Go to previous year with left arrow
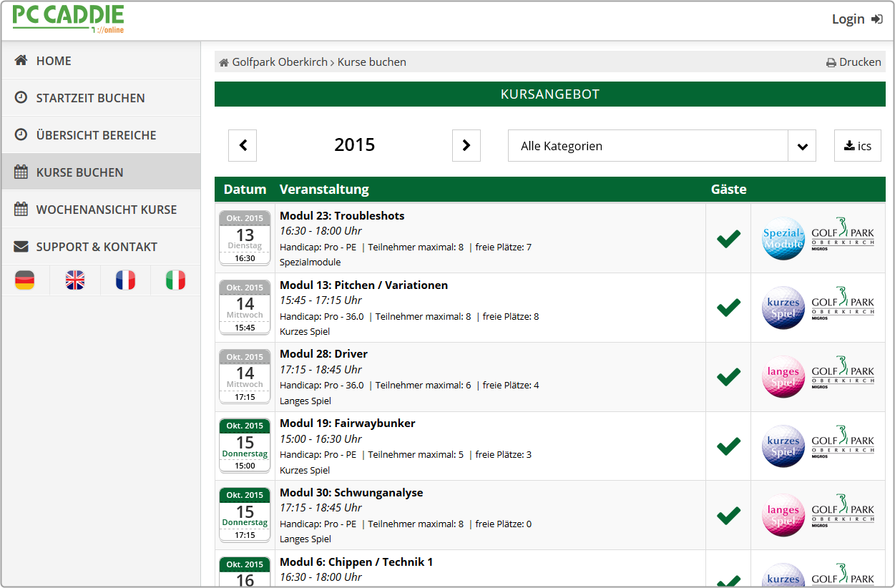 coord(243,145)
